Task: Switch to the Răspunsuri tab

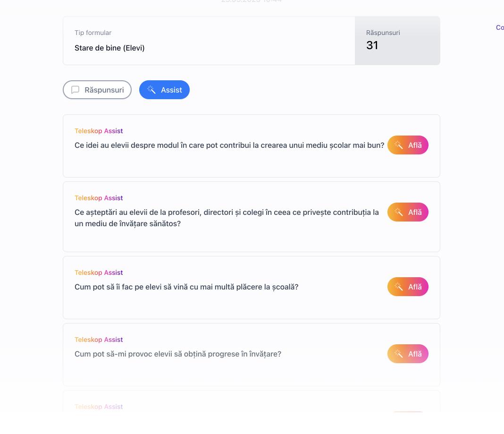Action: point(97,90)
